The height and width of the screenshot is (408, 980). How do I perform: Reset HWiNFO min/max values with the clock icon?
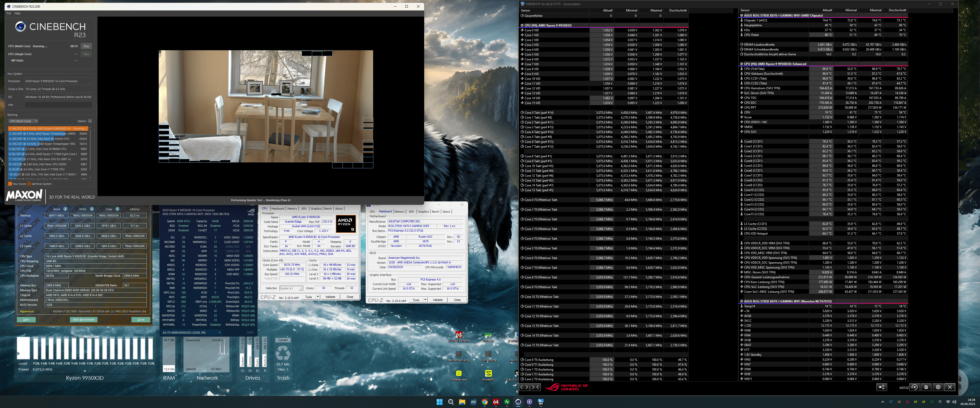914,387
